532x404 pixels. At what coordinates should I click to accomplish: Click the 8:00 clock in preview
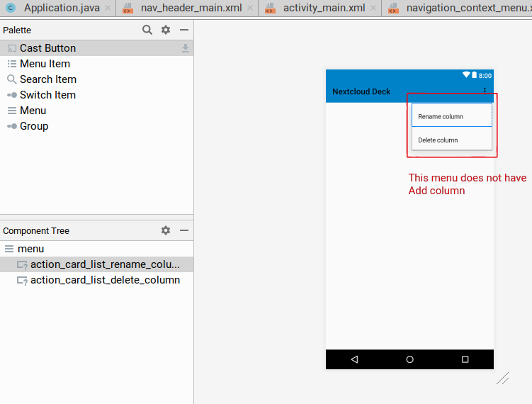485,76
